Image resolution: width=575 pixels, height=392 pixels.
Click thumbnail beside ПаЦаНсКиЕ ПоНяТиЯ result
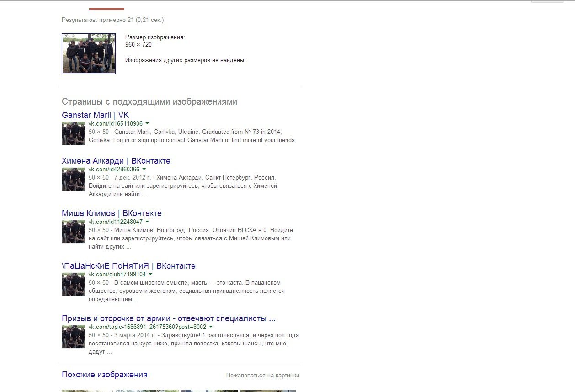click(74, 284)
